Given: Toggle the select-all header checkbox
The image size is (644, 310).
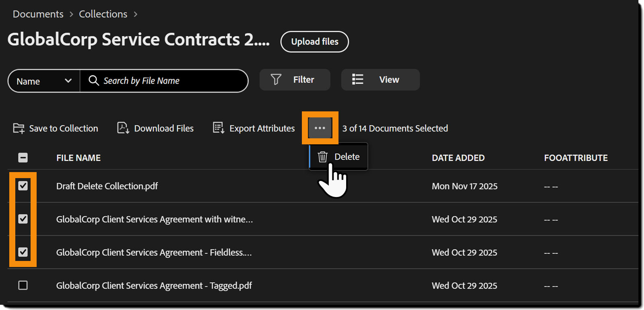Looking at the screenshot, I should point(23,158).
